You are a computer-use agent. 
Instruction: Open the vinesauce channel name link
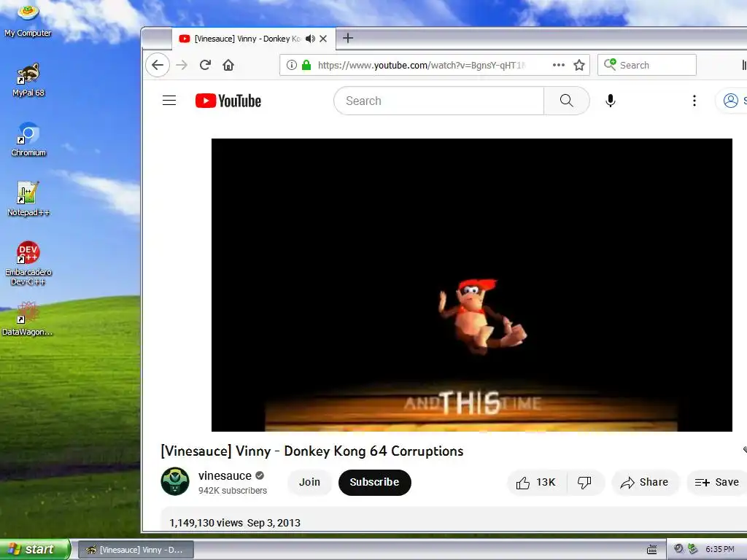pyautogui.click(x=225, y=475)
